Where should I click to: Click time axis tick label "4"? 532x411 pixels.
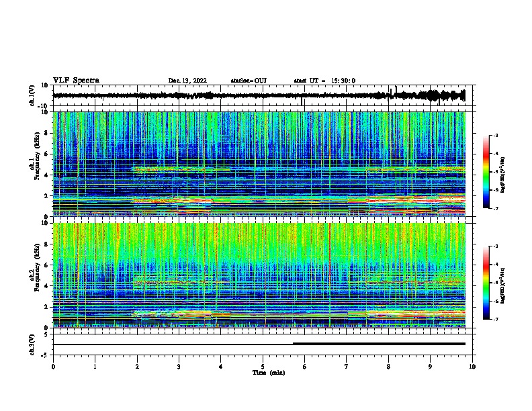click(221, 367)
